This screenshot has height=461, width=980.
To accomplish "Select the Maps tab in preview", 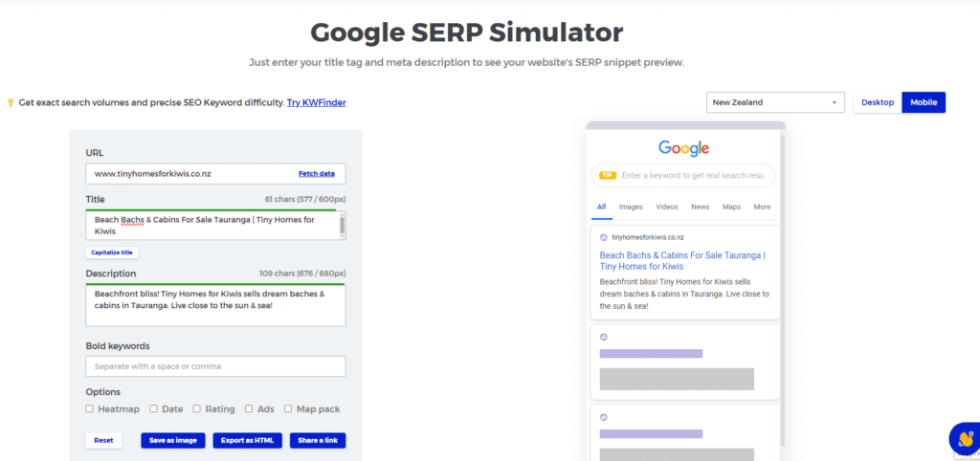I will [x=731, y=207].
